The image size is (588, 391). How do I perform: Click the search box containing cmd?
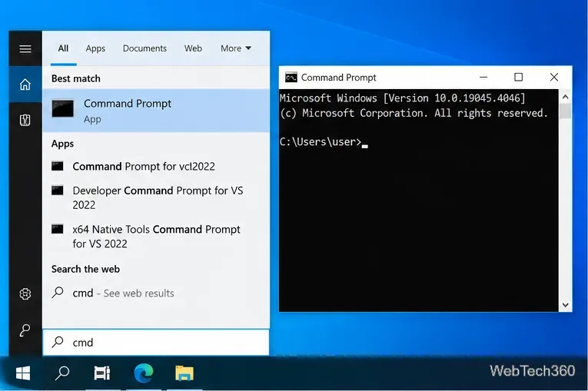point(156,343)
